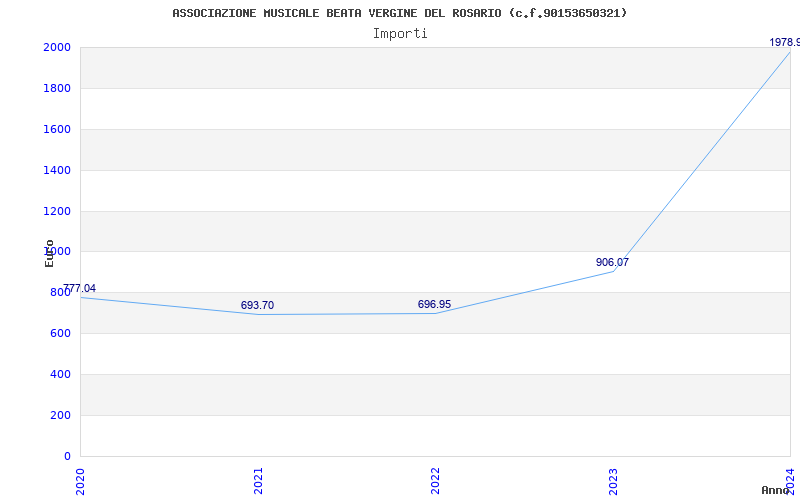Viewport: 800px width, 500px height.
Task: Select the 906.07 data label
Action: click(612, 262)
